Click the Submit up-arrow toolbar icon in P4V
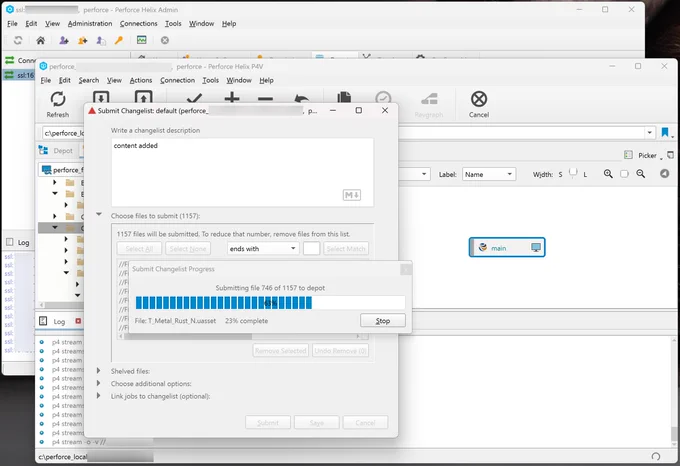Image resolution: width=680 pixels, height=466 pixels. [144, 97]
